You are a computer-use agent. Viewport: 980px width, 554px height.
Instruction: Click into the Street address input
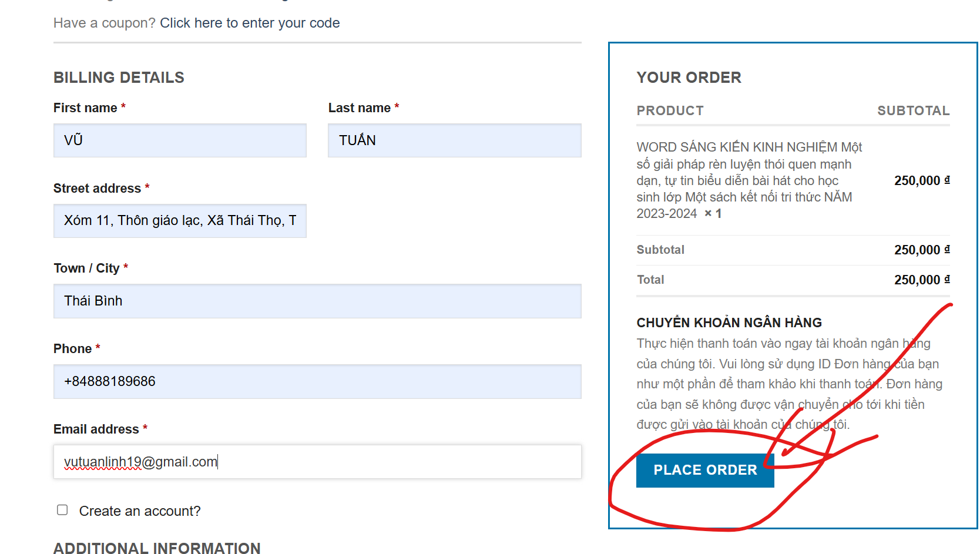point(180,221)
